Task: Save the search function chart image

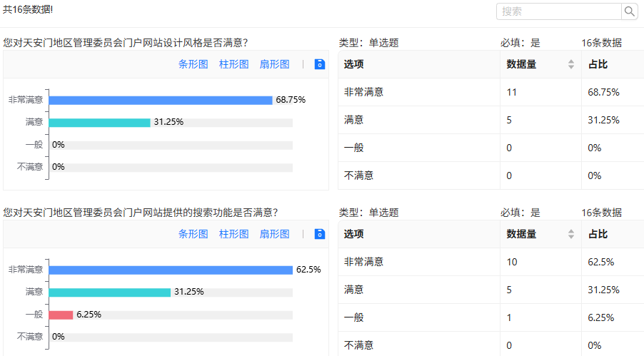Action: pos(320,234)
